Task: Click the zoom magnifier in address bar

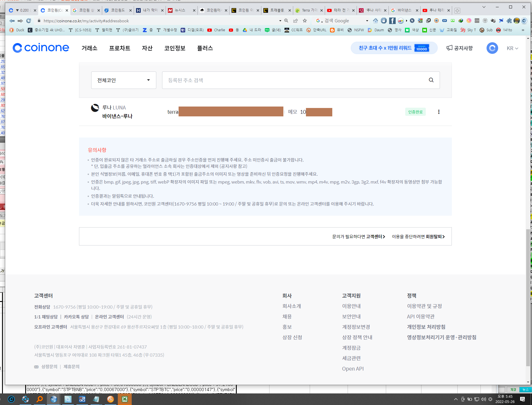Action: 286,21
